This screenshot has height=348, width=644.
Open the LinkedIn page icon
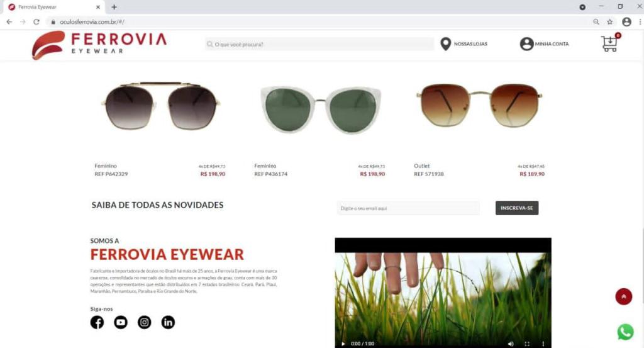[x=168, y=323]
